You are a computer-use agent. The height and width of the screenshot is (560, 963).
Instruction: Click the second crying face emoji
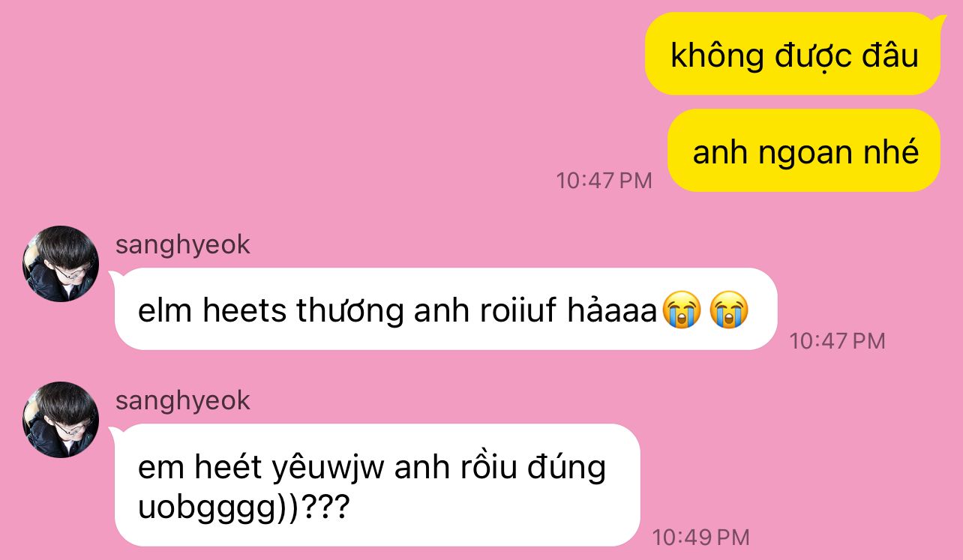730,311
